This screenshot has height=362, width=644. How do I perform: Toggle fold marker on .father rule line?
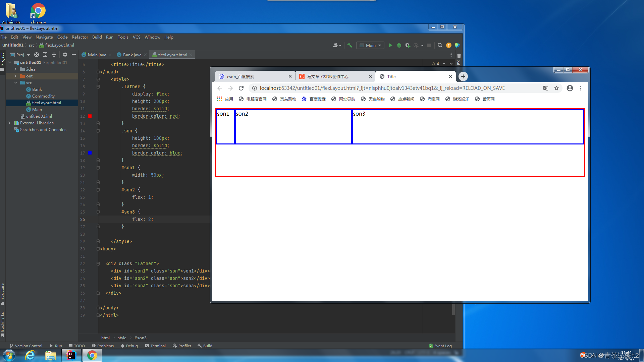point(98,86)
